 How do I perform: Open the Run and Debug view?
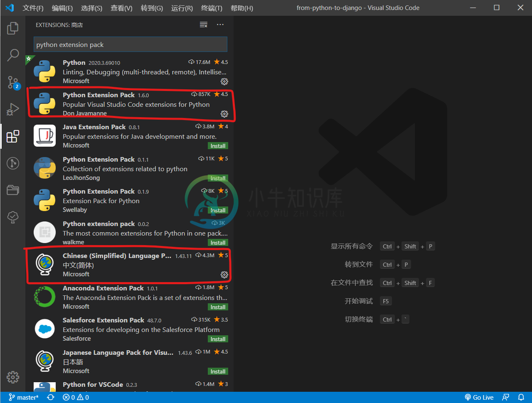point(13,109)
